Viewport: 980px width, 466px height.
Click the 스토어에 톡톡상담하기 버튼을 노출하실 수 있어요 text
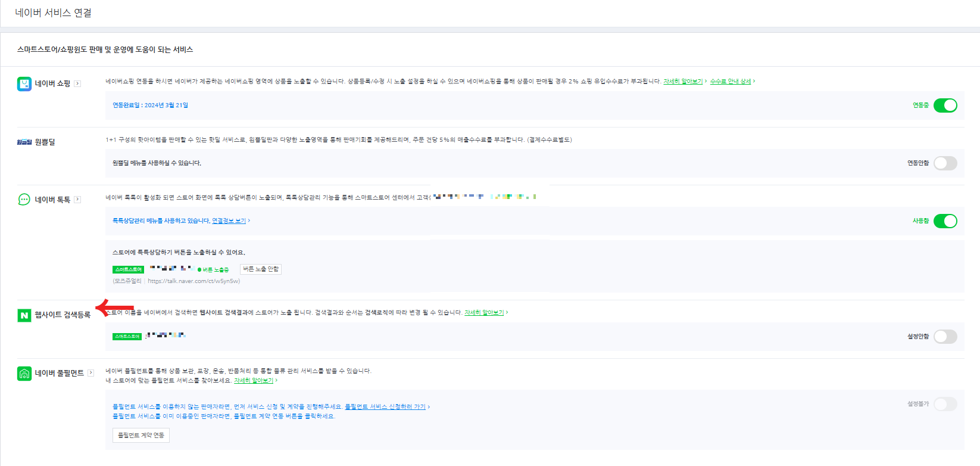179,252
